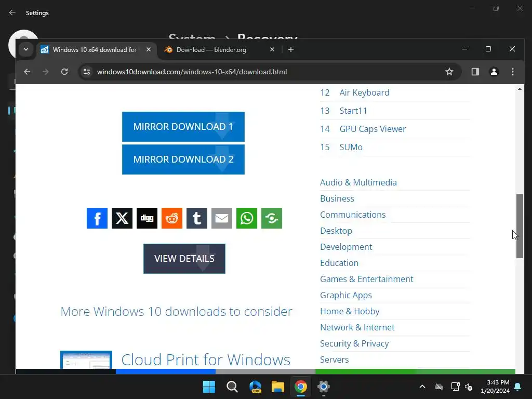532x399 pixels.
Task: Open Cloud Print for Windows link
Action: [206, 360]
